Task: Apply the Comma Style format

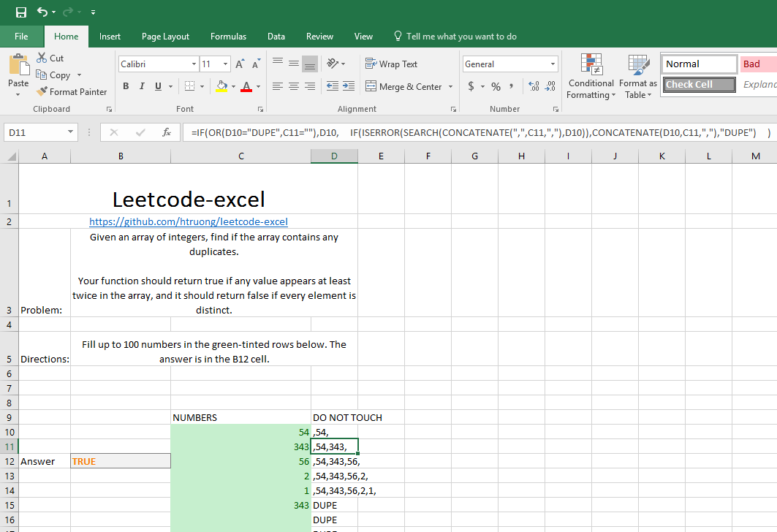Action: tap(512, 86)
